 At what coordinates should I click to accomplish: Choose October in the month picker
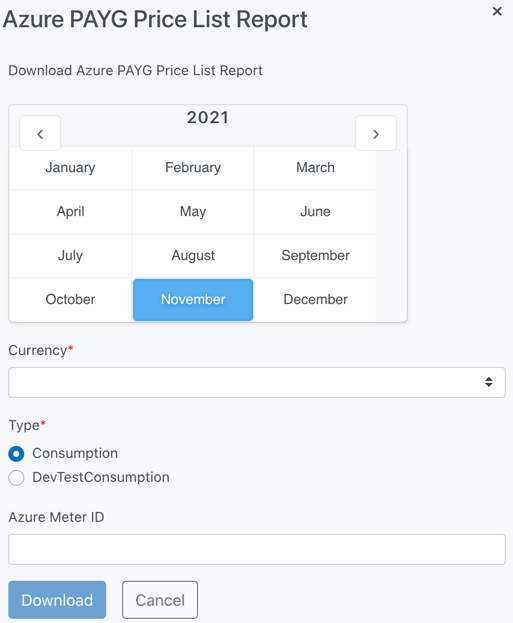tap(70, 300)
